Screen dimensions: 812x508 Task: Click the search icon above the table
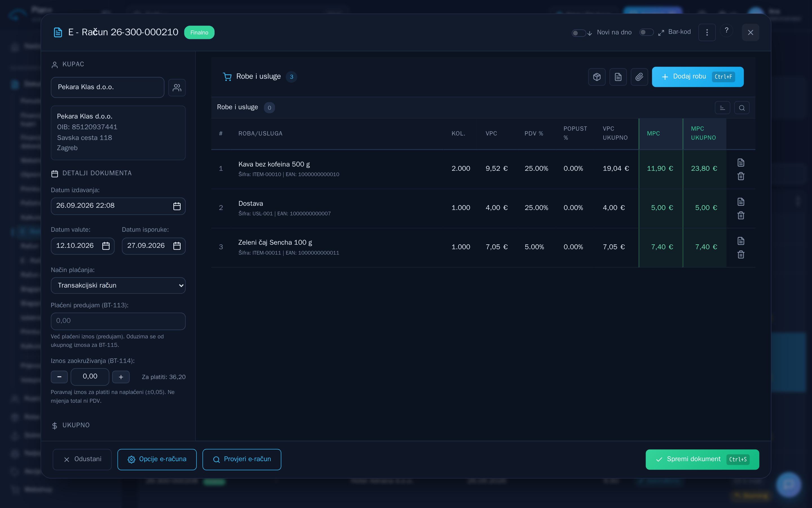click(x=742, y=108)
